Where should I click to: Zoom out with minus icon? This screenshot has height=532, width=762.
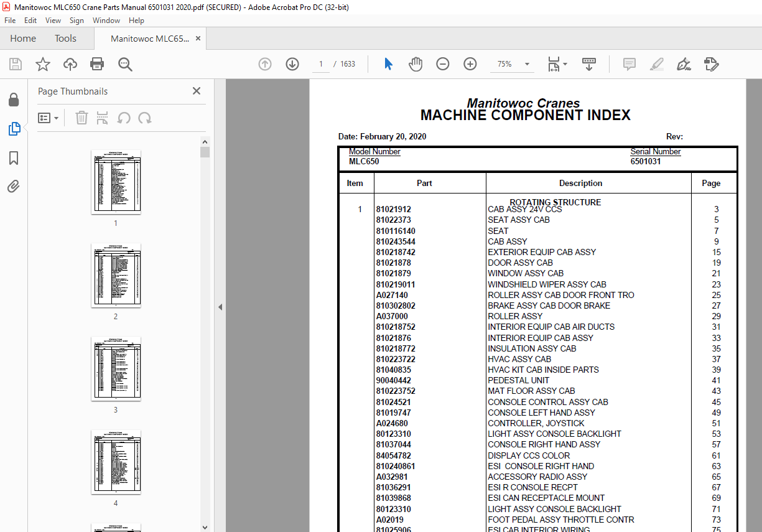(x=443, y=64)
